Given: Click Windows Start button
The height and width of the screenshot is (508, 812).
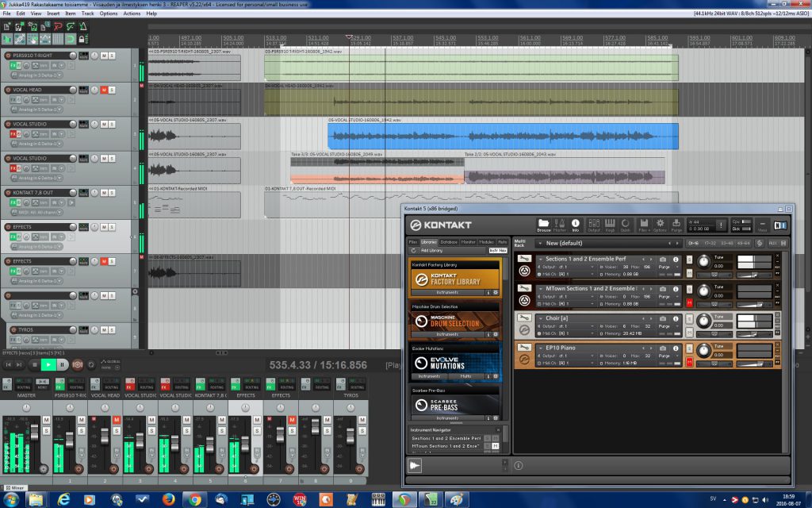Looking at the screenshot, I should pyautogui.click(x=10, y=499).
